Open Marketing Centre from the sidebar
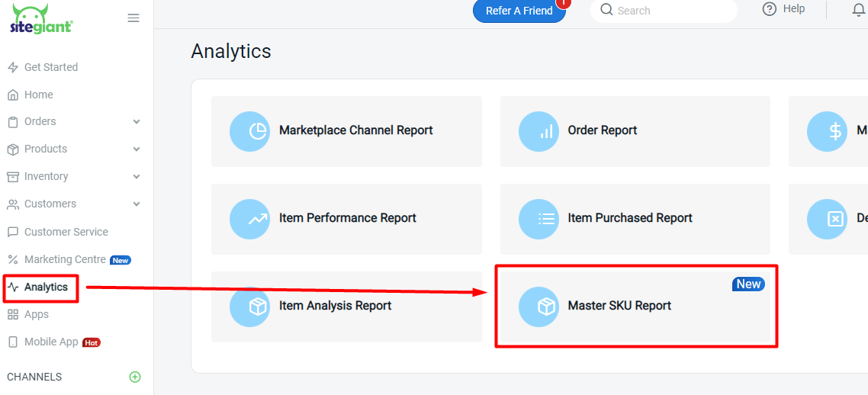Image resolution: width=868 pixels, height=395 pixels. coord(65,260)
